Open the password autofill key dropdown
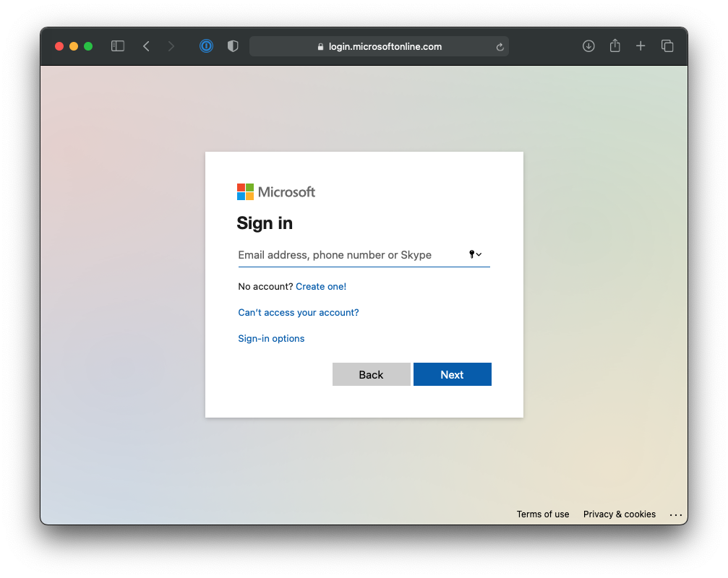 (475, 254)
